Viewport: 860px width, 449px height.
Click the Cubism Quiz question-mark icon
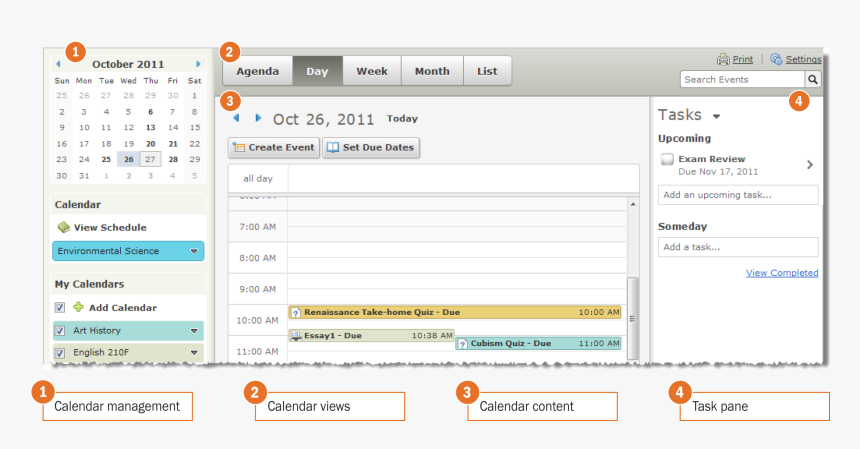pyautogui.click(x=462, y=344)
